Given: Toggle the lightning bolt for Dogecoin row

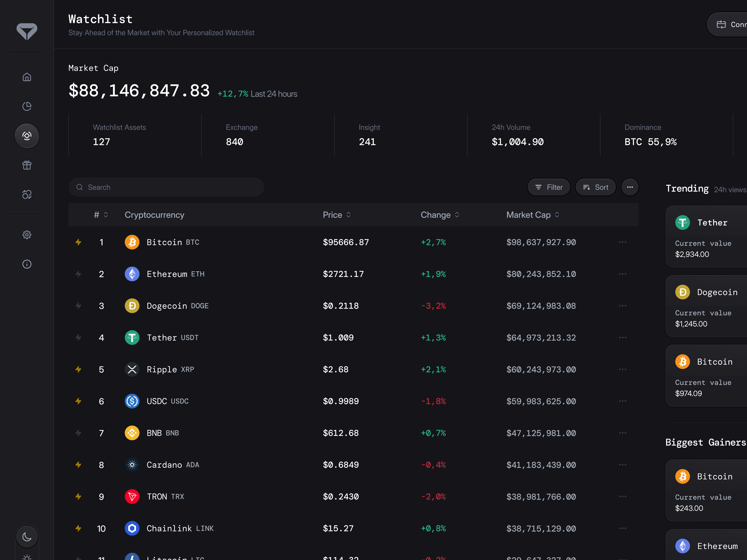Looking at the screenshot, I should 78,306.
